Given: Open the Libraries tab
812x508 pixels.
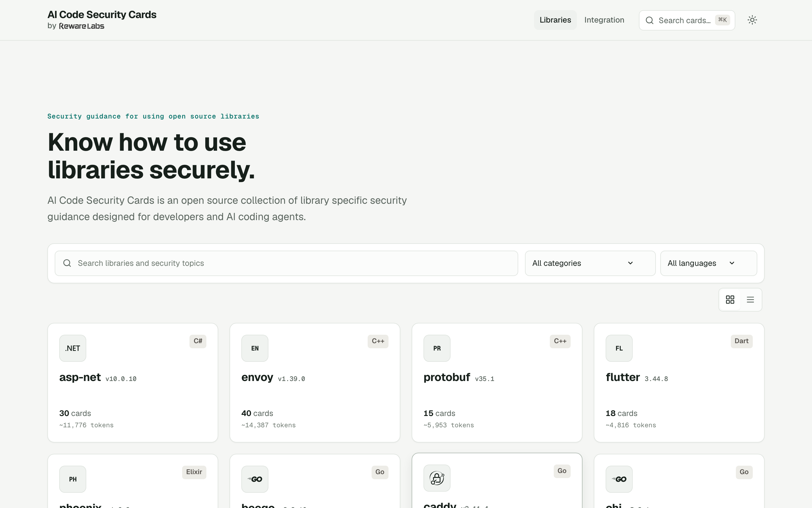Looking at the screenshot, I should coord(555,20).
